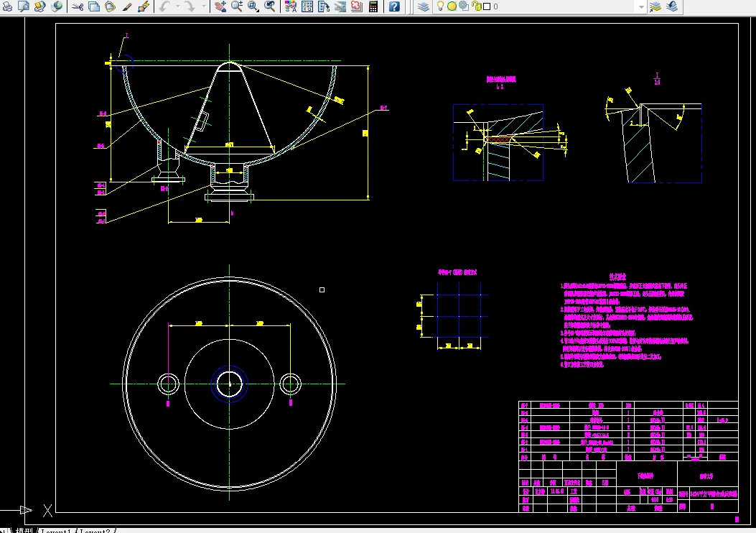Screen dimensions: 756x533
Task: Expand the layer list dropdown
Action: pos(640,6)
